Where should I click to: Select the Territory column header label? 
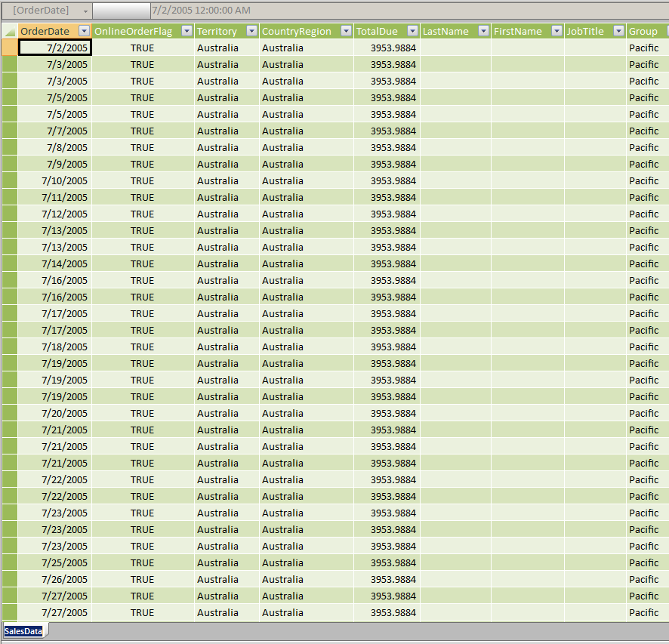tap(217, 31)
